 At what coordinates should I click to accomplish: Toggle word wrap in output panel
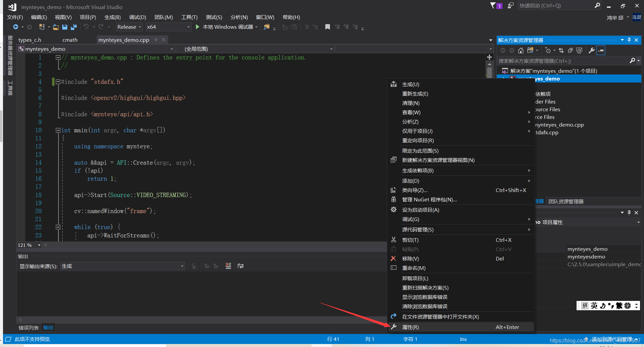coord(240,266)
